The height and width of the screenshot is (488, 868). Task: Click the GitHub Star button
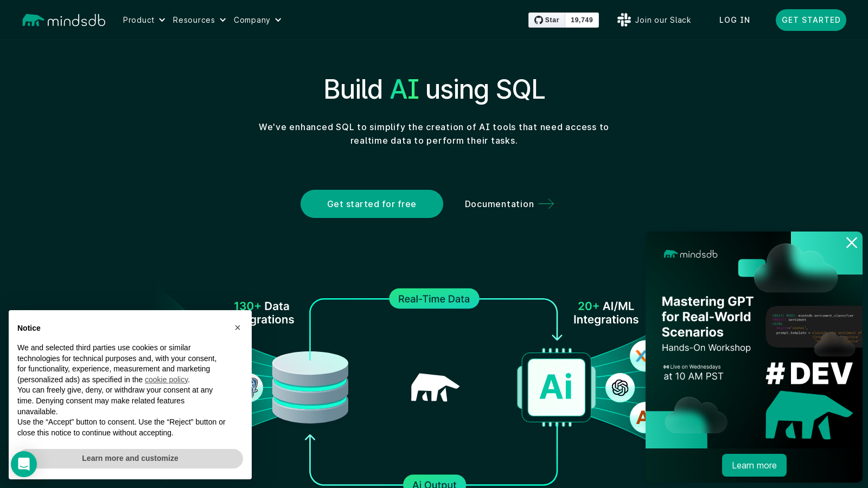[x=547, y=20]
